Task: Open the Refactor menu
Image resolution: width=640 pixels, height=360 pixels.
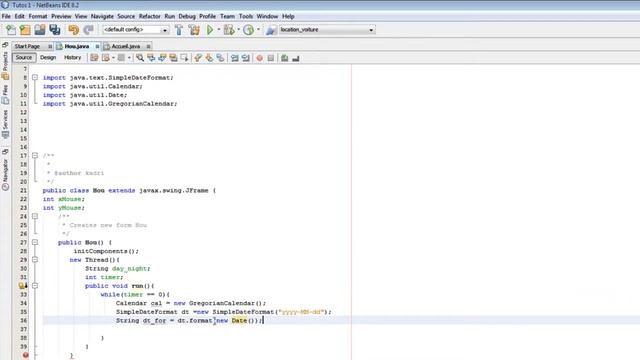Action: [149, 16]
